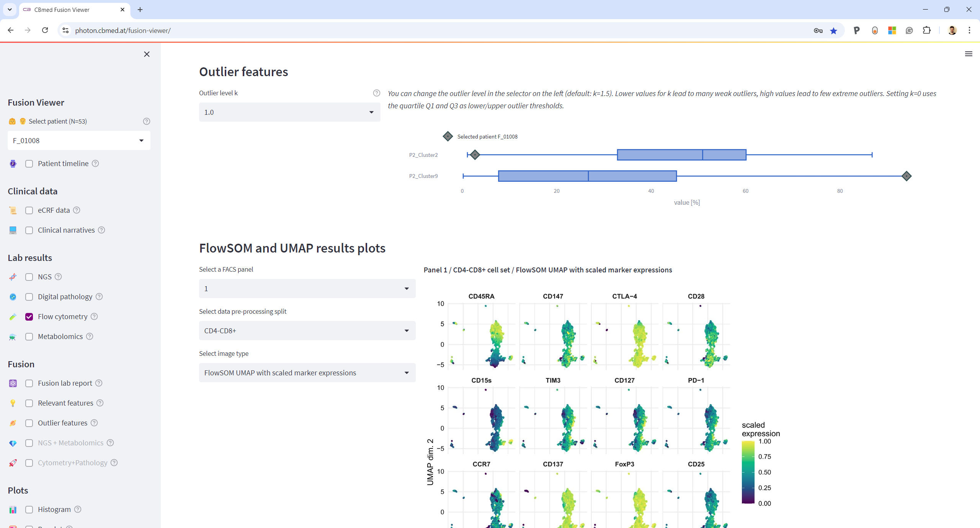Click help icon beside Outlier level k
The width and height of the screenshot is (980, 528).
376,93
